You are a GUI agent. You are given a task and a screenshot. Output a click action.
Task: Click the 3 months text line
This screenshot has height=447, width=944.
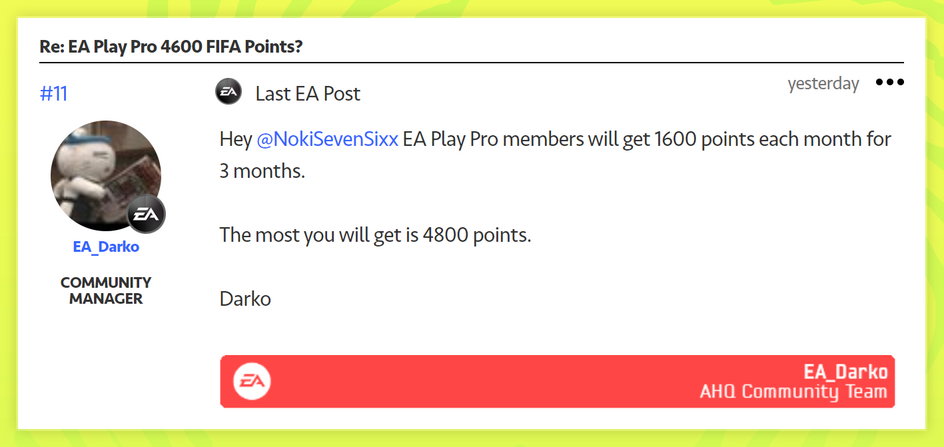click(262, 171)
